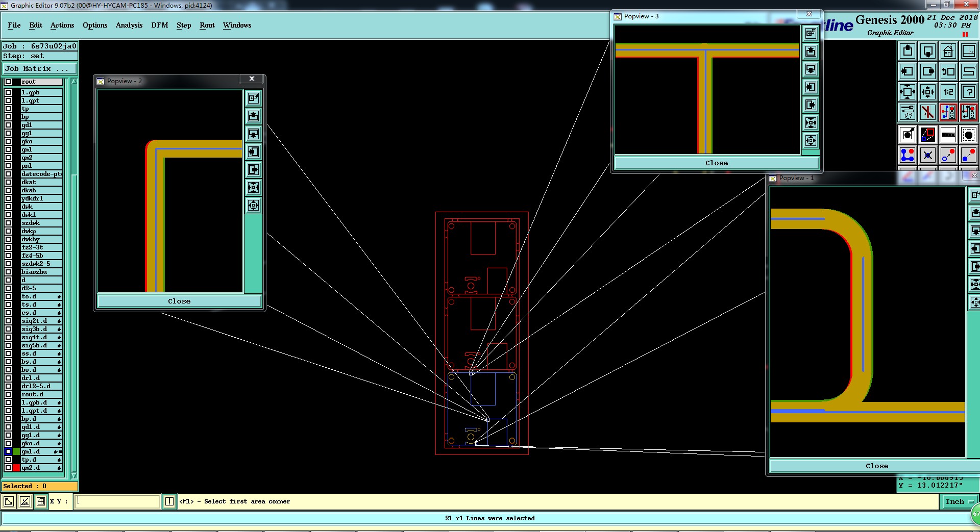
Task: Open the Windows menu
Action: [237, 25]
